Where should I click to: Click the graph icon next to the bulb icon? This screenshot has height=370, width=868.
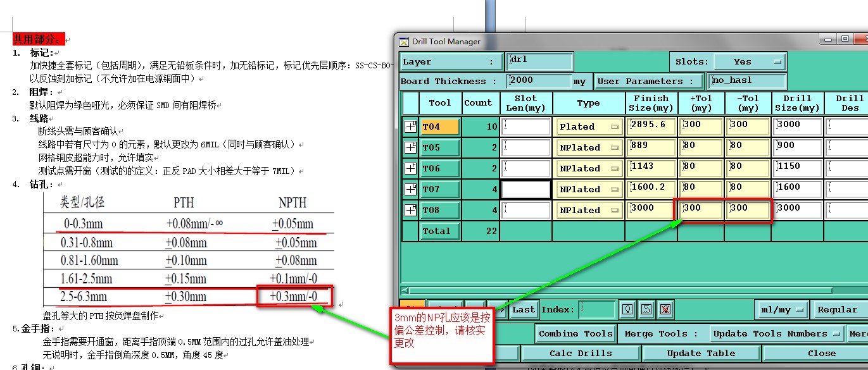pyautogui.click(x=646, y=309)
